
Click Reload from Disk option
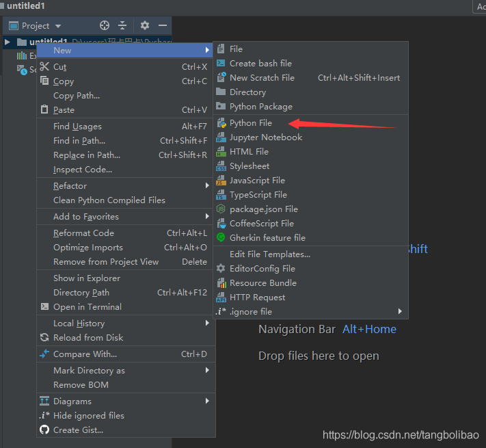pos(88,338)
